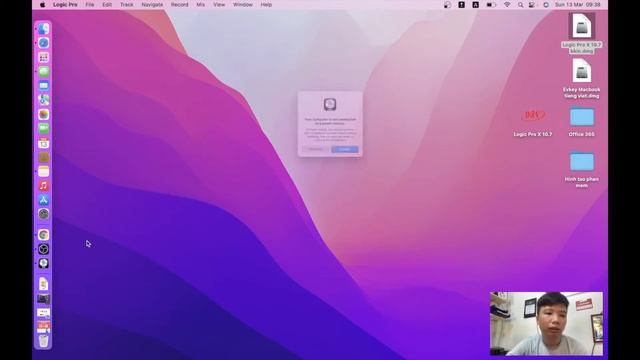
Task: Open Maps from the Dock
Action: tap(44, 100)
